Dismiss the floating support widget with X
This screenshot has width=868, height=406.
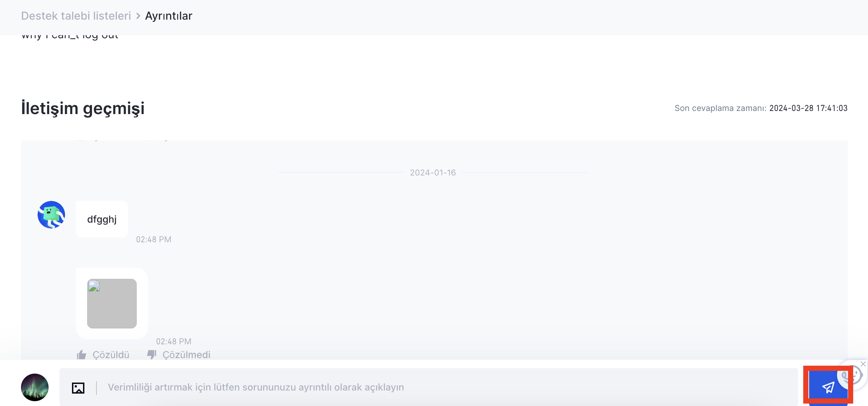[x=863, y=364]
